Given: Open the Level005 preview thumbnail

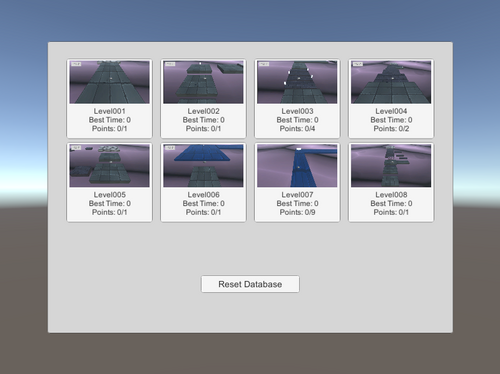Looking at the screenshot, I should click(x=109, y=166).
